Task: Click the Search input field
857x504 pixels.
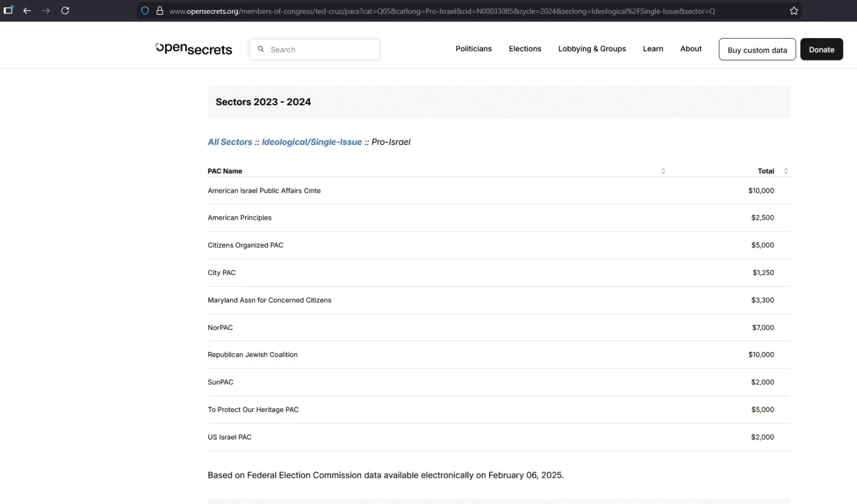Action: (314, 50)
